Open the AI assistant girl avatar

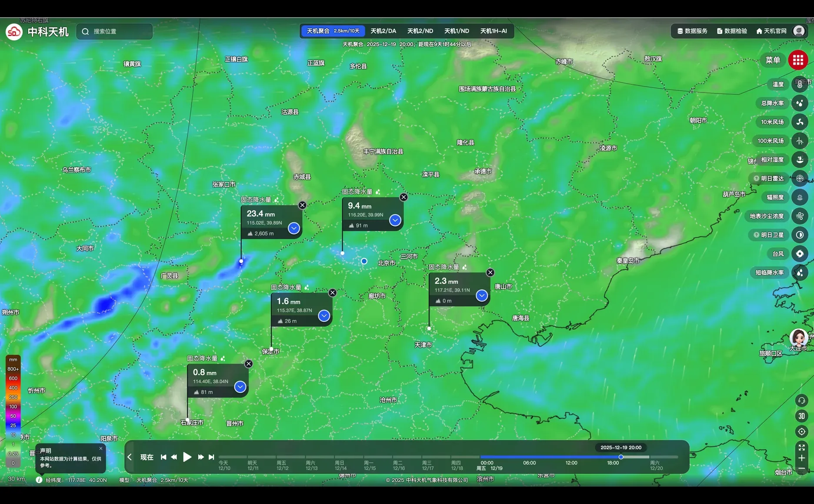pyautogui.click(x=798, y=338)
